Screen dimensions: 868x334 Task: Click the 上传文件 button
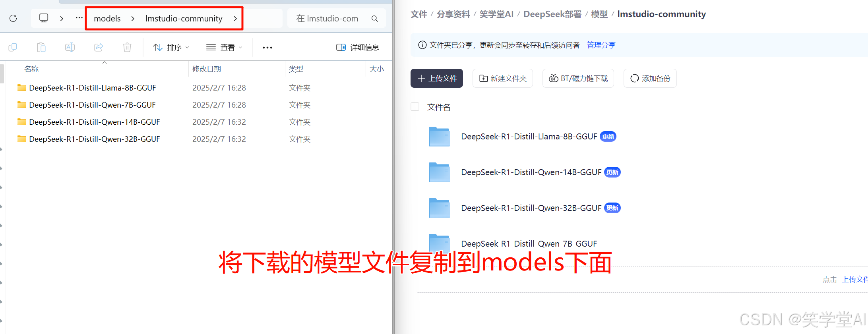click(437, 78)
